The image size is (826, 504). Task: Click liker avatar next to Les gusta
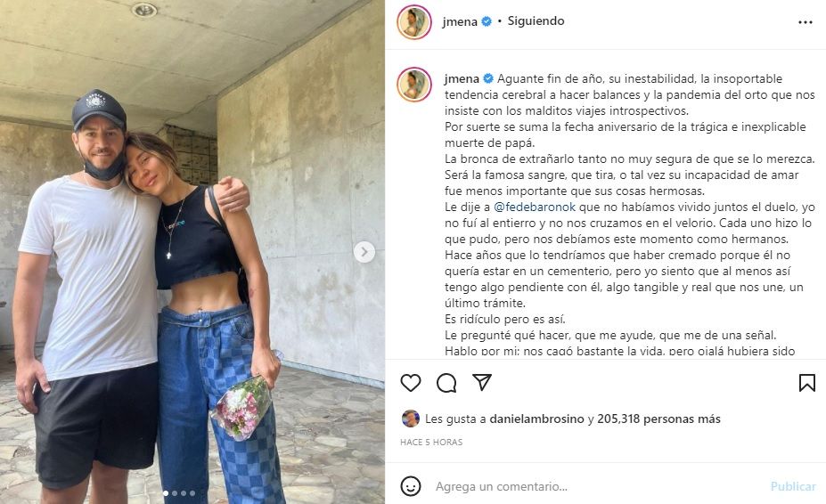click(x=411, y=419)
